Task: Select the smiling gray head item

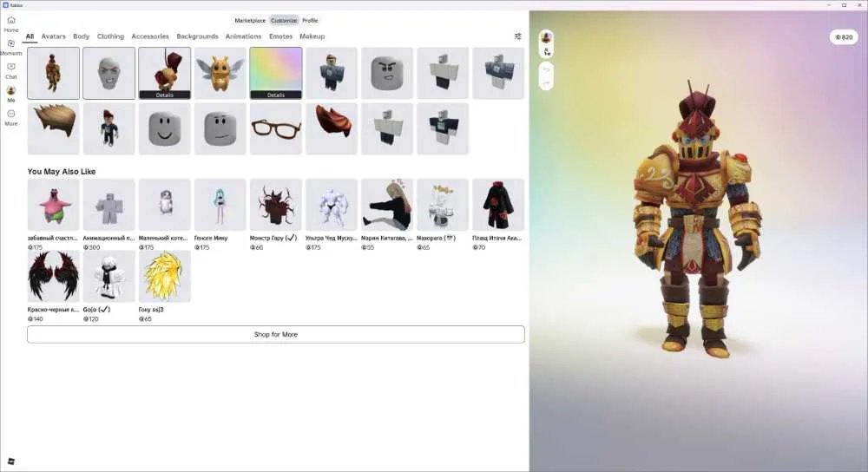Action: point(164,128)
